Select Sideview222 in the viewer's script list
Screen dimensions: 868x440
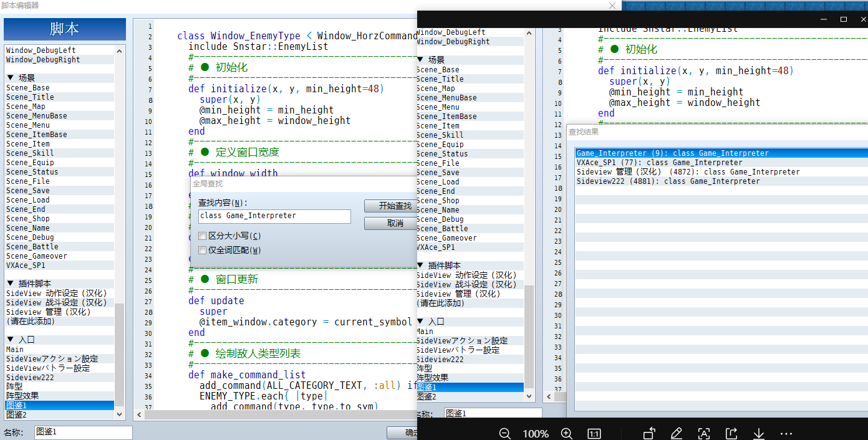(470, 360)
